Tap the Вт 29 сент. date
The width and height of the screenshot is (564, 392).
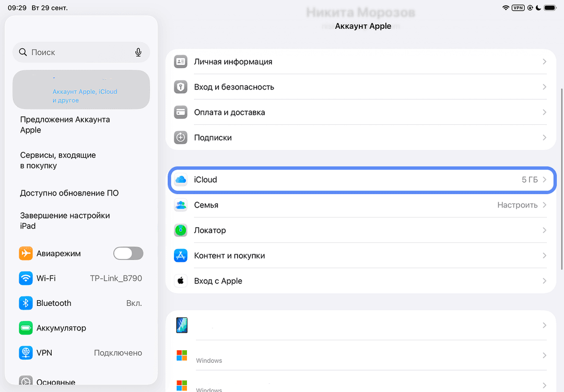point(50,7)
